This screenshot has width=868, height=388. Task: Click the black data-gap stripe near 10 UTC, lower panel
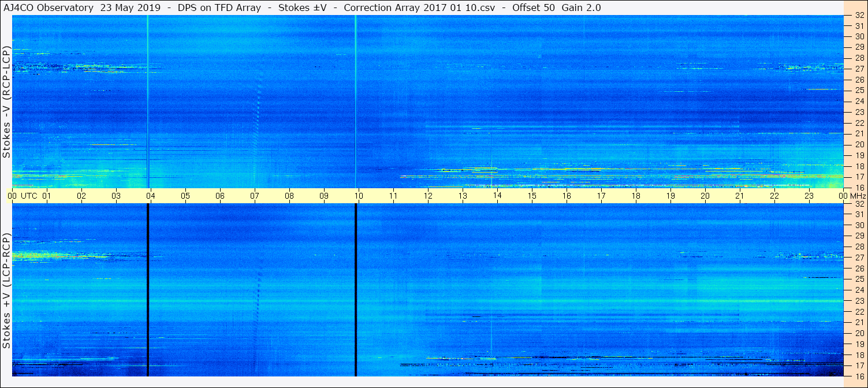[x=356, y=290]
